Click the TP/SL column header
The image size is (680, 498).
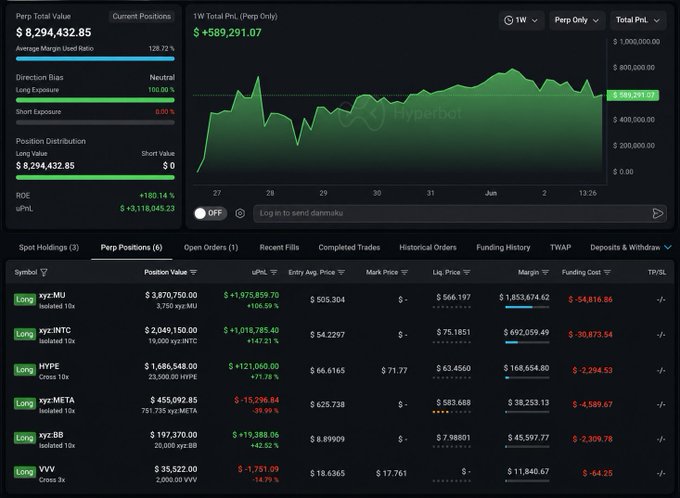pos(657,272)
